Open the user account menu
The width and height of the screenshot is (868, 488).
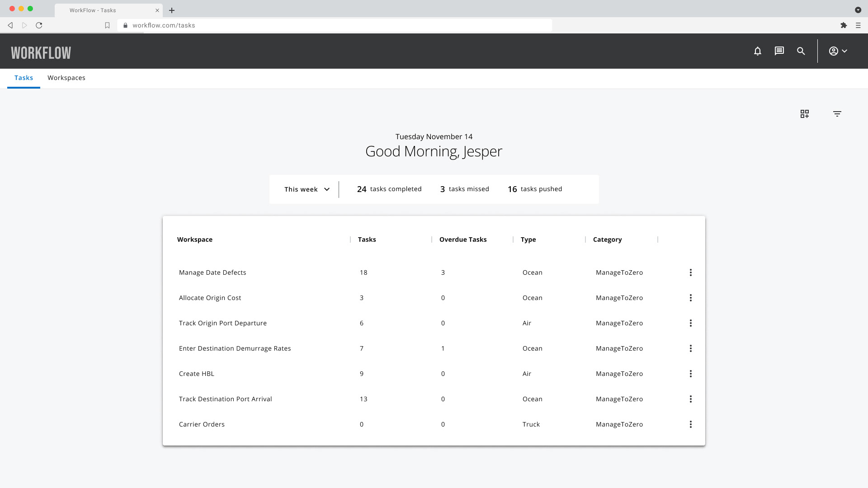point(838,51)
